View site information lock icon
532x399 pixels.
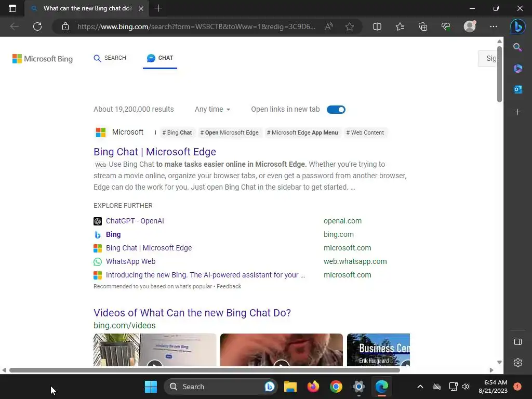65,26
